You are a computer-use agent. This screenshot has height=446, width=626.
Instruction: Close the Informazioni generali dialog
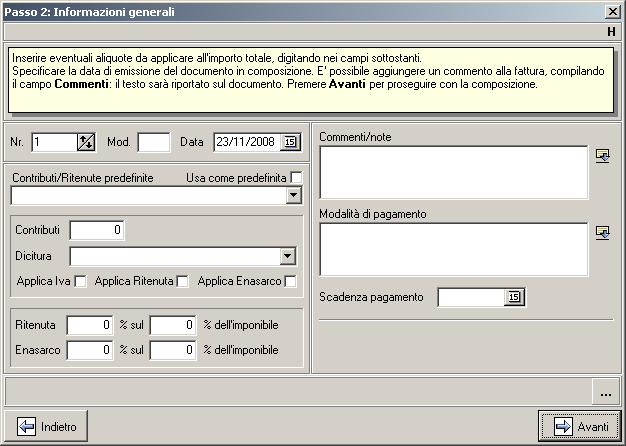tap(612, 12)
